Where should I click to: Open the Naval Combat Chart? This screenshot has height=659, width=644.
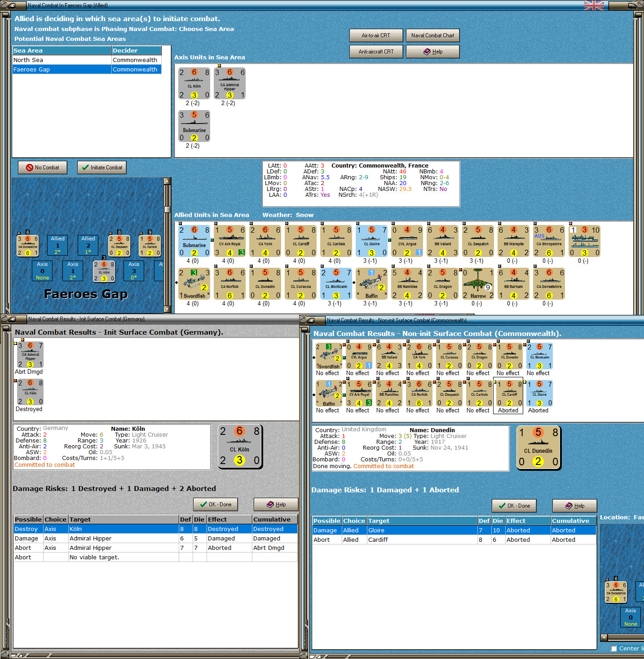(x=432, y=35)
